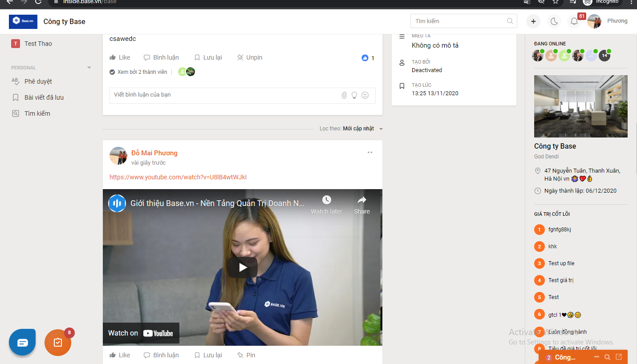This screenshot has height=364, width=637.
Task: Click first online member avatar
Action: pos(538,56)
